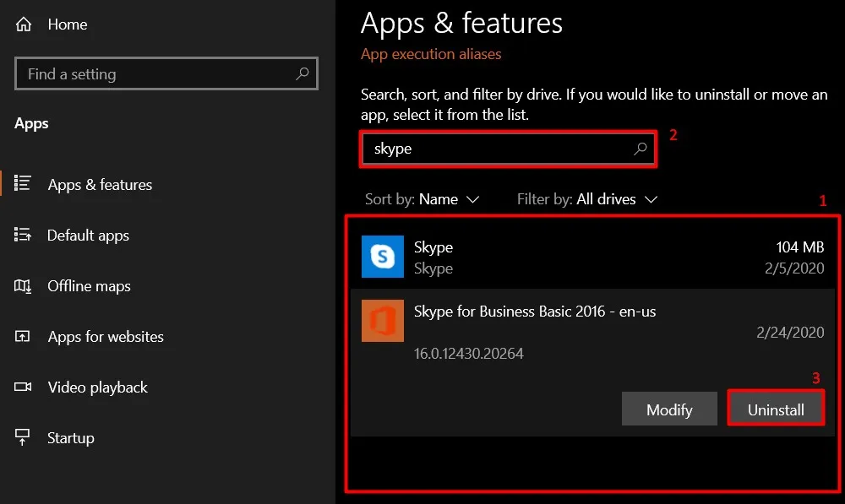Click version number 16.0.12430.20264
The image size is (845, 504).
point(468,353)
